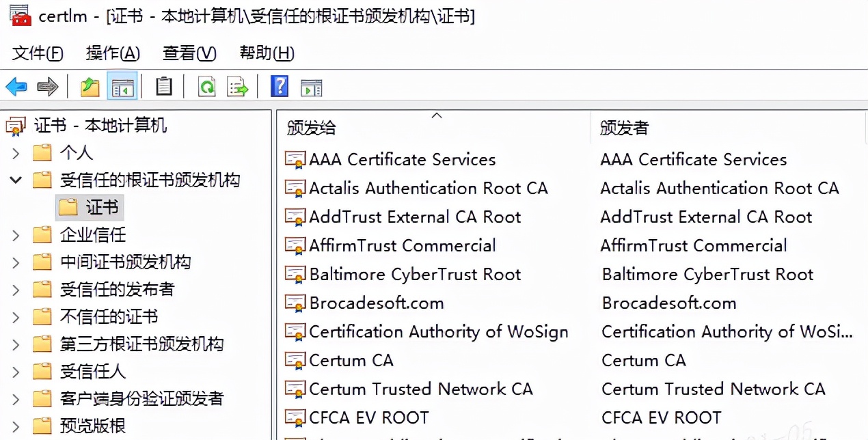Click Certum Trusted Network CA in 颁发者 column
The width and height of the screenshot is (868, 440).
(714, 389)
